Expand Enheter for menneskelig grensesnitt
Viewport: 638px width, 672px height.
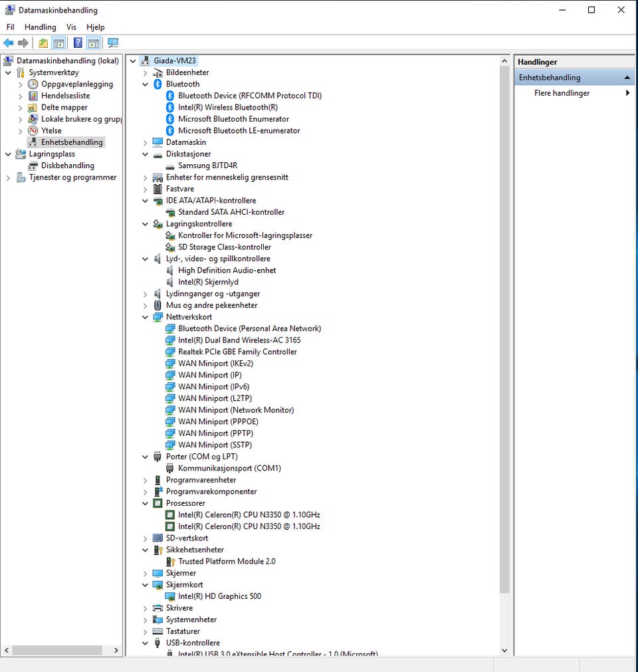pyautogui.click(x=146, y=177)
